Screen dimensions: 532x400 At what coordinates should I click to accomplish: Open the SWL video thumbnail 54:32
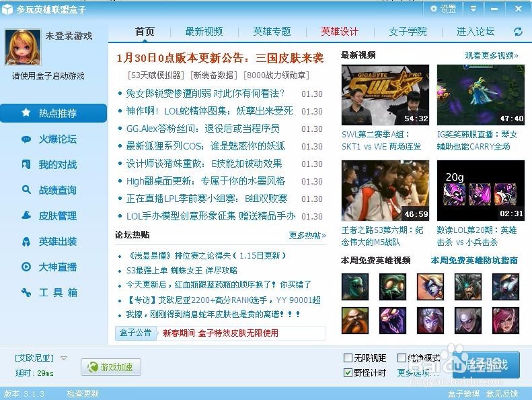tap(385, 95)
